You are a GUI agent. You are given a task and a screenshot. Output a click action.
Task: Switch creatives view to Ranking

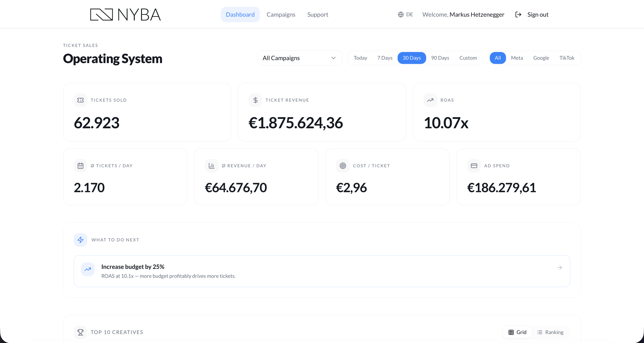pos(550,332)
